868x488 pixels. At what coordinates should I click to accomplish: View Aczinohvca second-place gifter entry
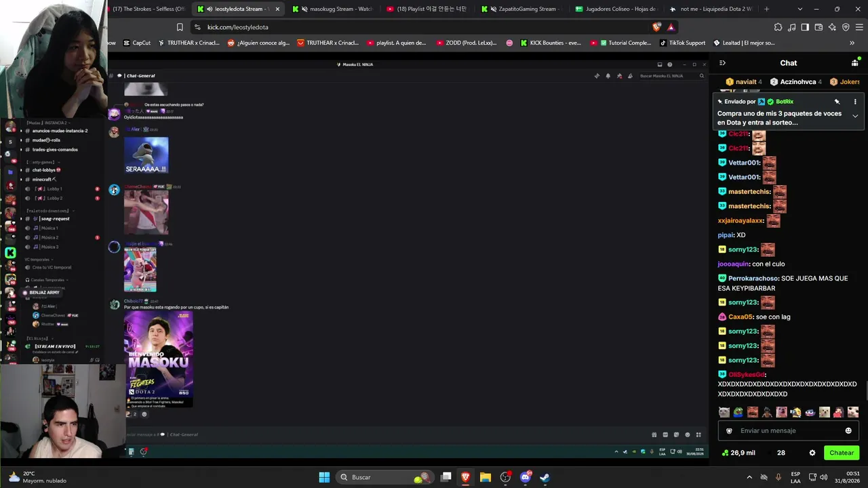pyautogui.click(x=796, y=82)
